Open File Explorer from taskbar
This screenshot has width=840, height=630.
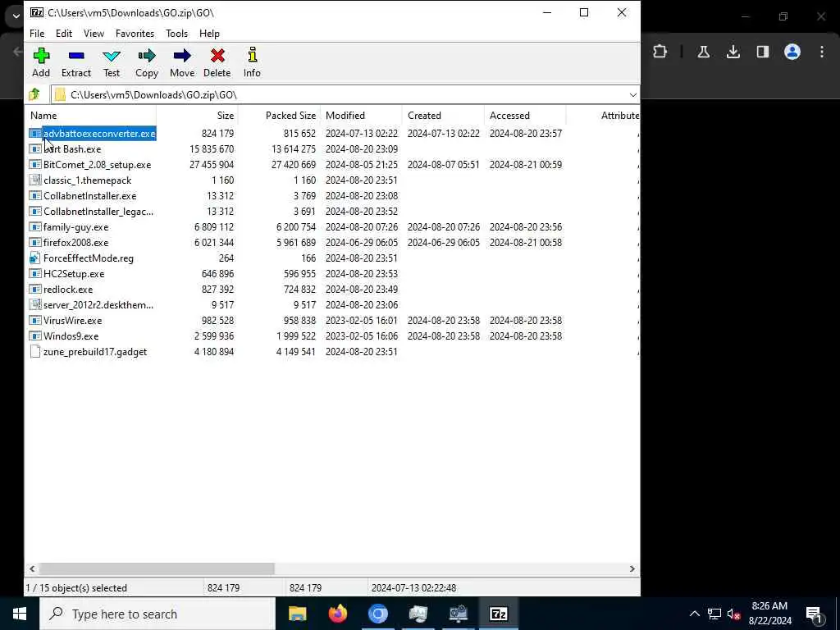[x=297, y=614]
